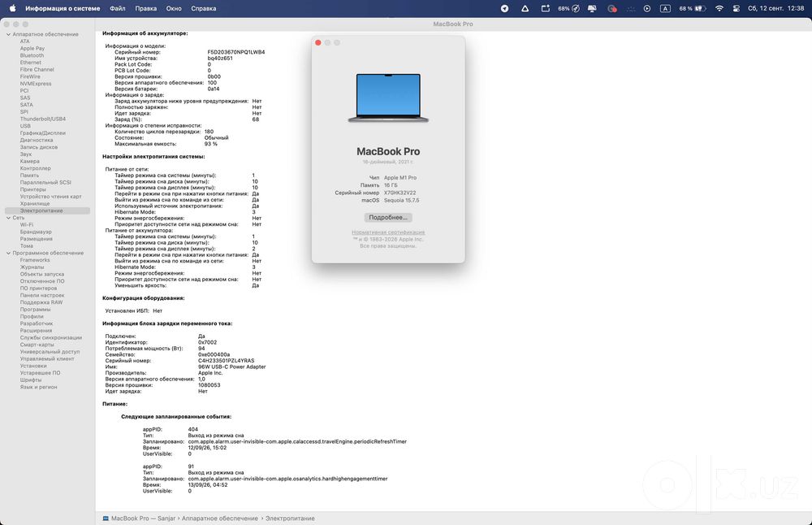This screenshot has height=525, width=812.
Task: Click the Apple M1 Pro chip value
Action: (400, 178)
